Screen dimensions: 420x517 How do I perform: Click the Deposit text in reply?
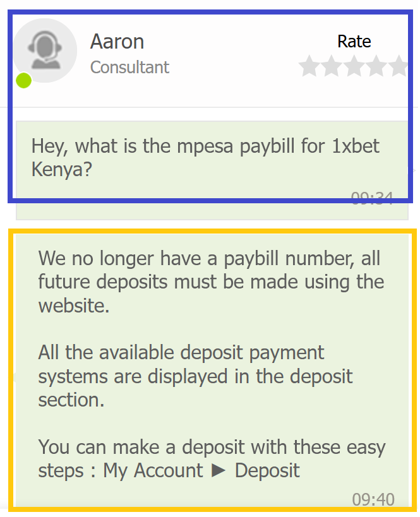coord(267,470)
